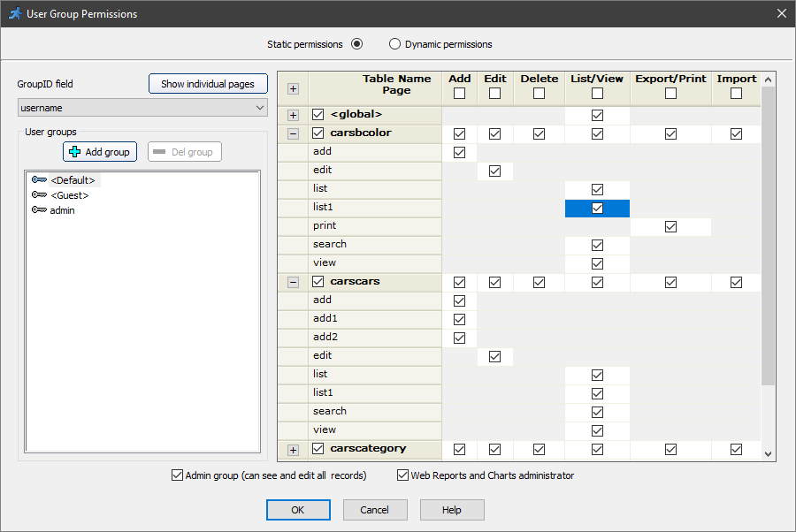Enable Web Reports and Charts administrator
This screenshot has width=796, height=532.
click(x=402, y=475)
